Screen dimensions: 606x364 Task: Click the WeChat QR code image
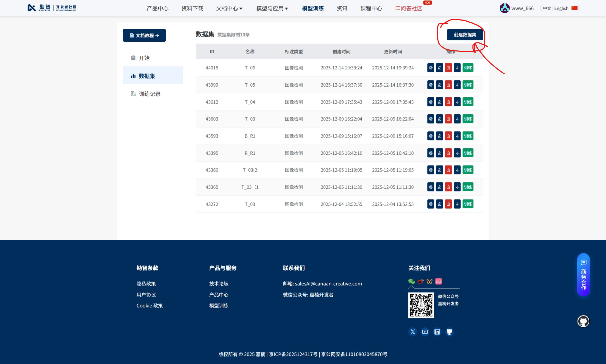click(421, 305)
